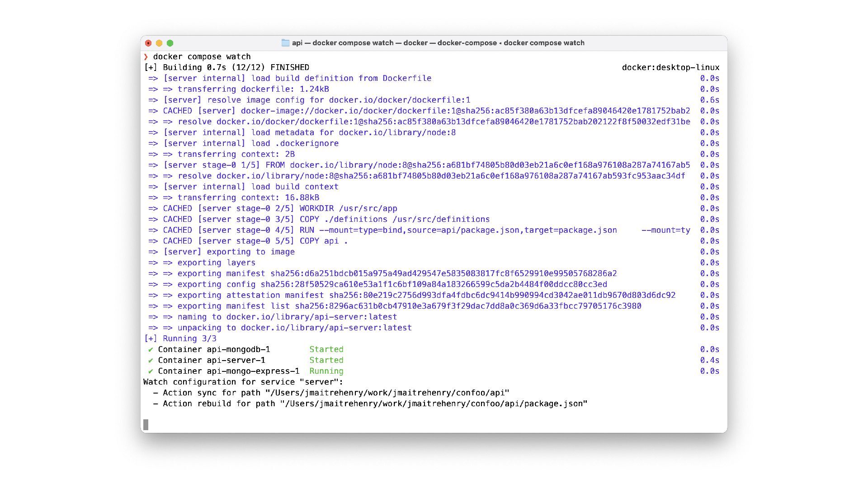Click 'Started' status of api-server-1
This screenshot has height=488, width=868.
[326, 360]
